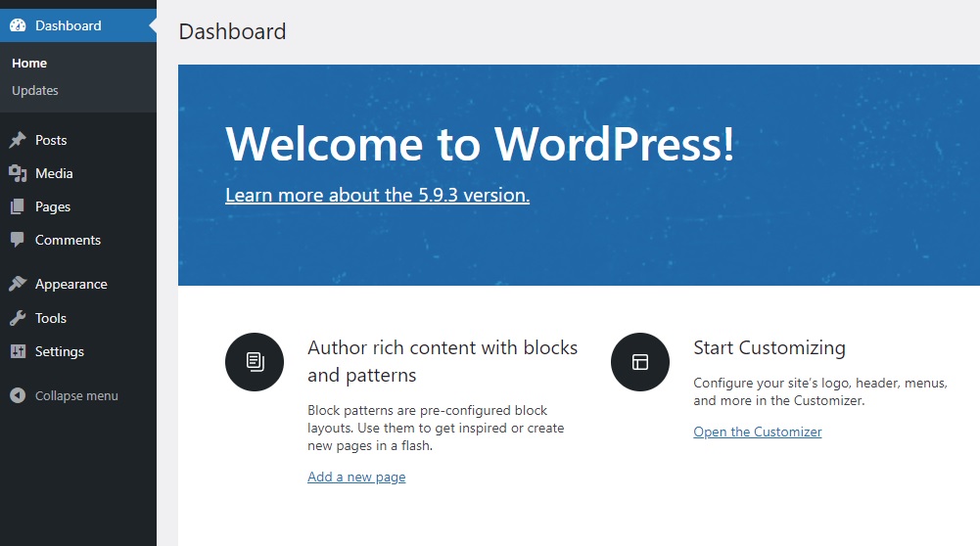
Task: Follow Learn more about the 5.9.3 version
Action: click(x=378, y=195)
